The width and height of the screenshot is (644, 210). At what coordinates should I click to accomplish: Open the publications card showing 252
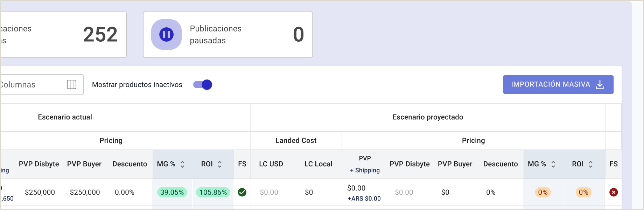[63, 35]
